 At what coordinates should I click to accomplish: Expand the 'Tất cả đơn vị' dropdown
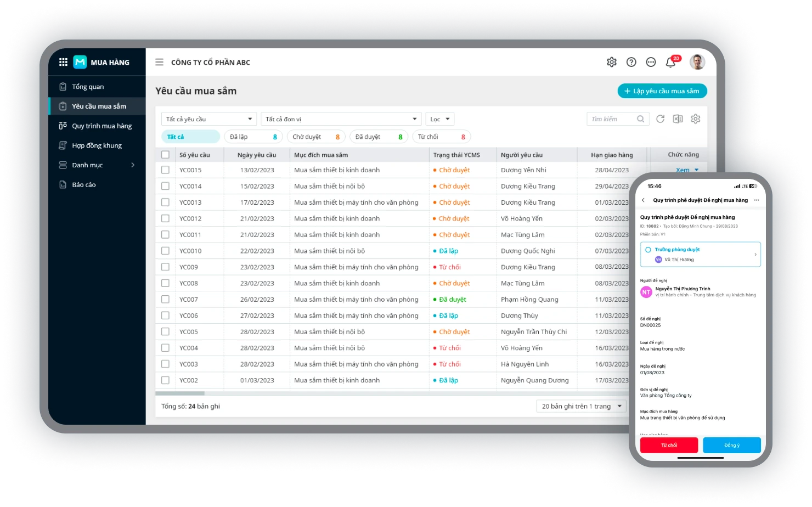click(x=341, y=119)
